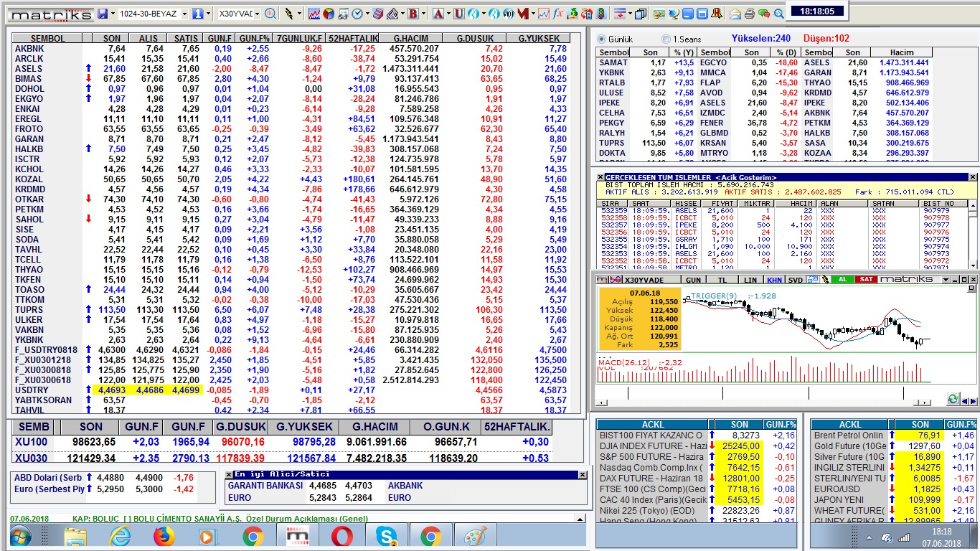Click the red M toolbar icon
The width and height of the screenshot is (980, 551).
click(523, 14)
